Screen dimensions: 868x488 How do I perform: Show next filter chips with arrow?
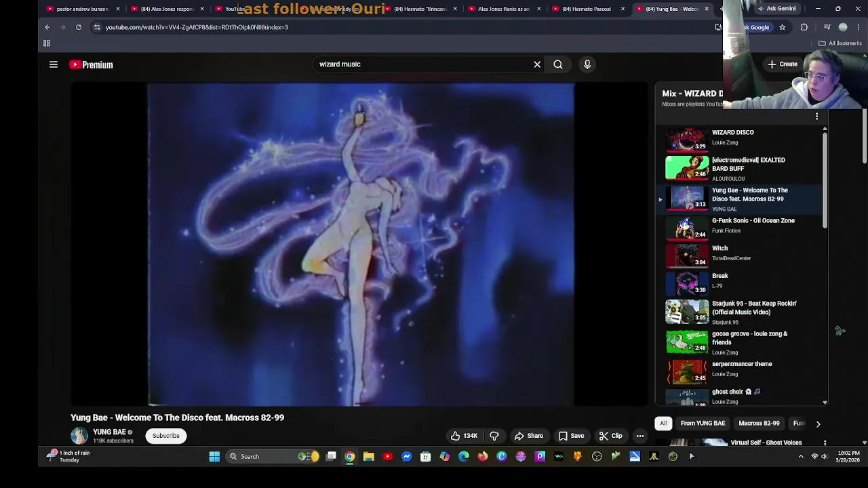click(x=818, y=424)
